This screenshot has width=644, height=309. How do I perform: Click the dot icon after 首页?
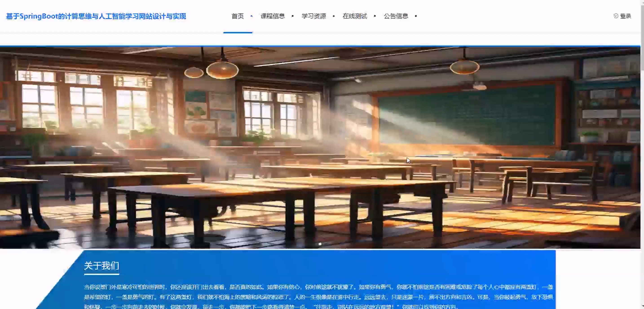pos(251,16)
